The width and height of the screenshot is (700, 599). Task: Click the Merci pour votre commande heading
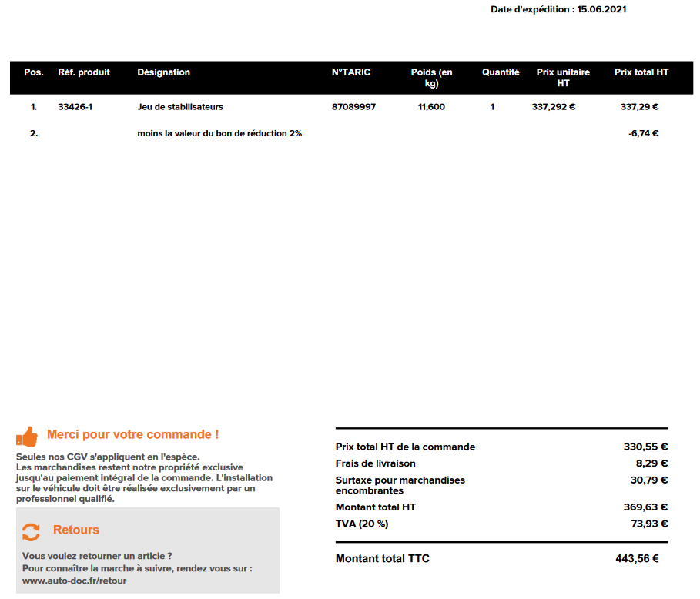132,435
